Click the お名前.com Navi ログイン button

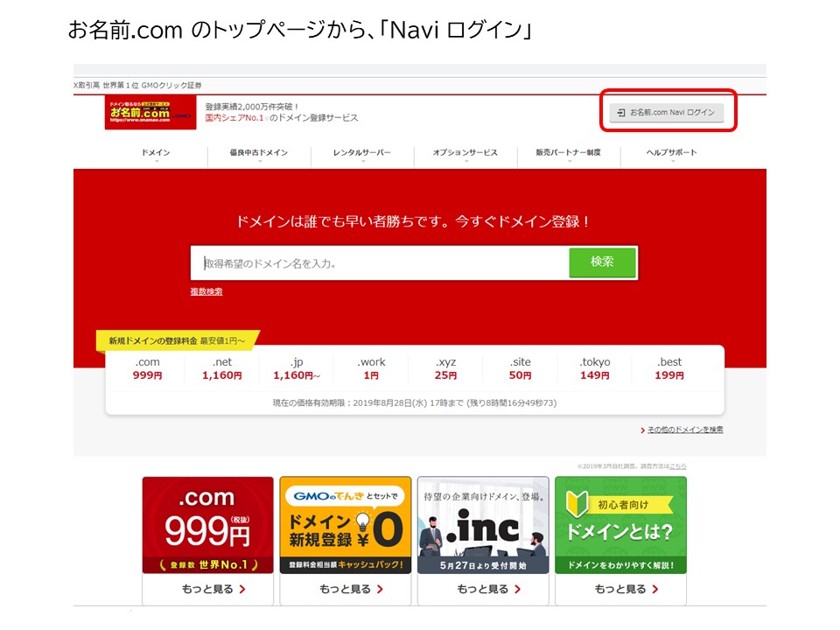click(667, 113)
